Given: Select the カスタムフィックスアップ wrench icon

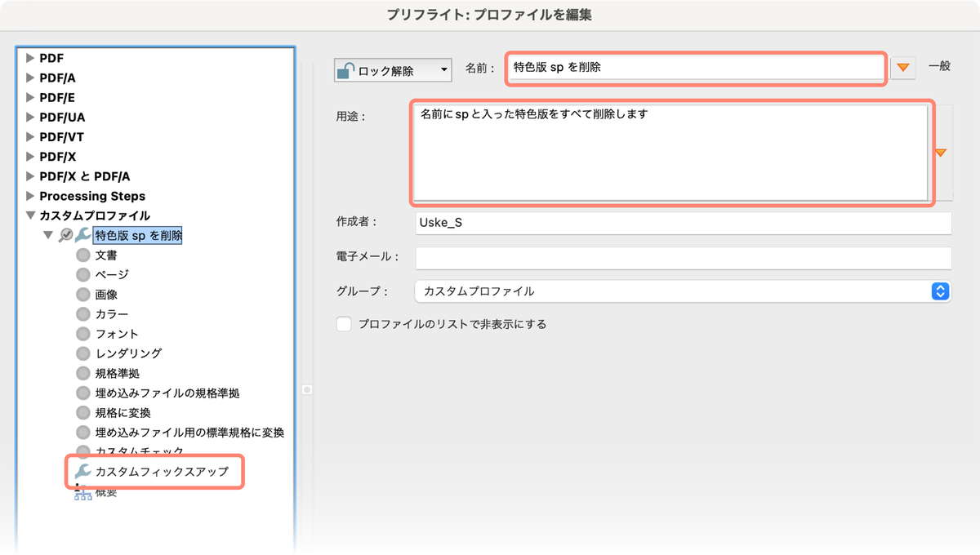Looking at the screenshot, I should coord(84,472).
